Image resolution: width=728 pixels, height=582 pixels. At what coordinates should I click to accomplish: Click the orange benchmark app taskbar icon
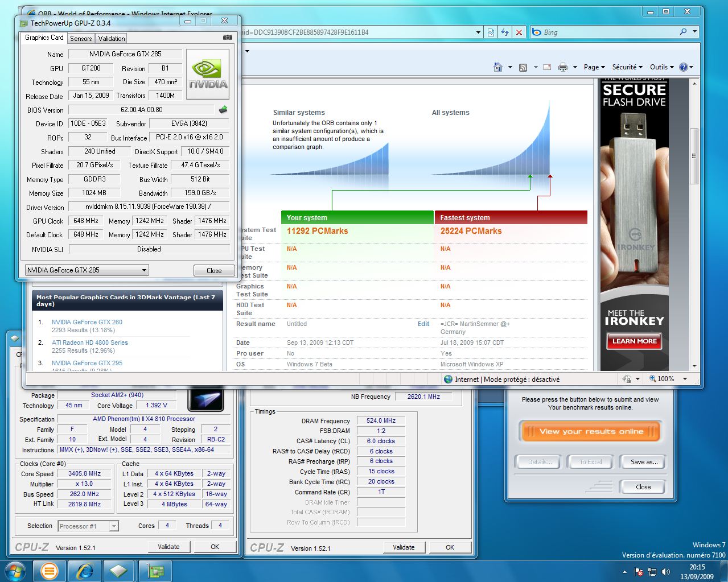(50, 571)
